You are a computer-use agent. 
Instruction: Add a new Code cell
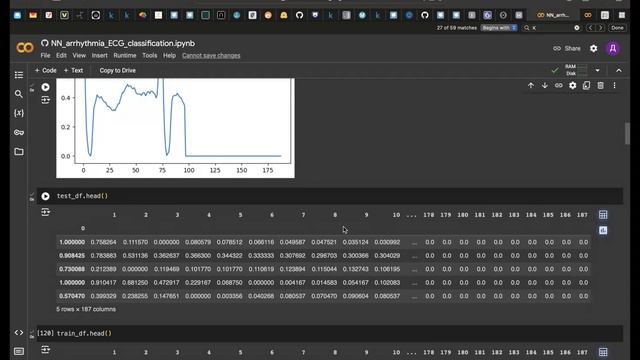click(46, 70)
